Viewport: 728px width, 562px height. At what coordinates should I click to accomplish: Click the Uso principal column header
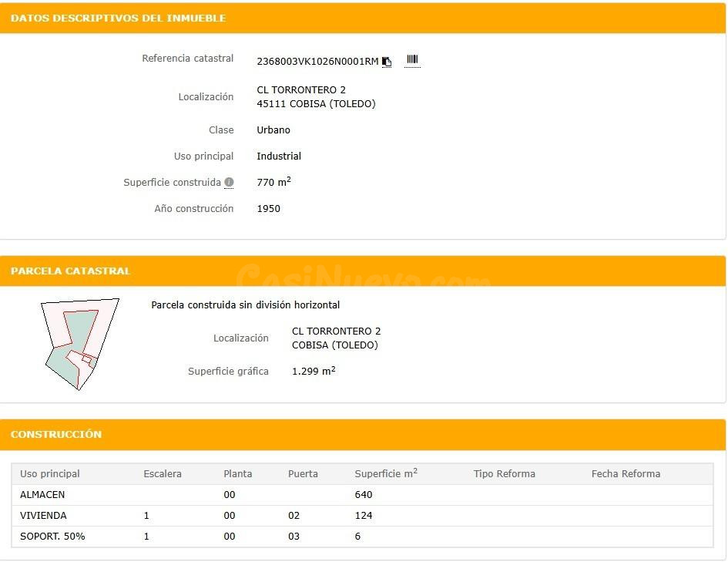[x=49, y=474]
